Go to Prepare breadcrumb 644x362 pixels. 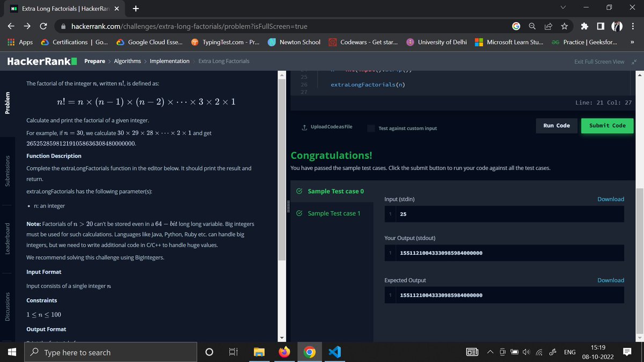point(95,61)
